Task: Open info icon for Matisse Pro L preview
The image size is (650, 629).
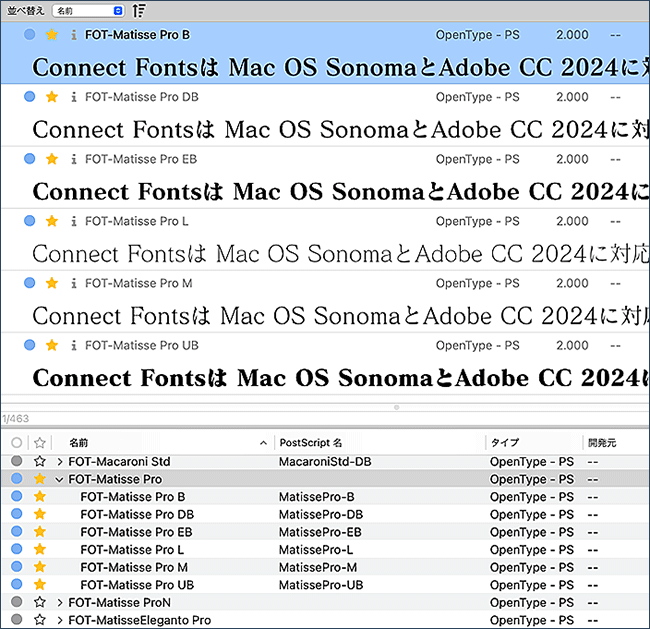Action: [x=73, y=221]
